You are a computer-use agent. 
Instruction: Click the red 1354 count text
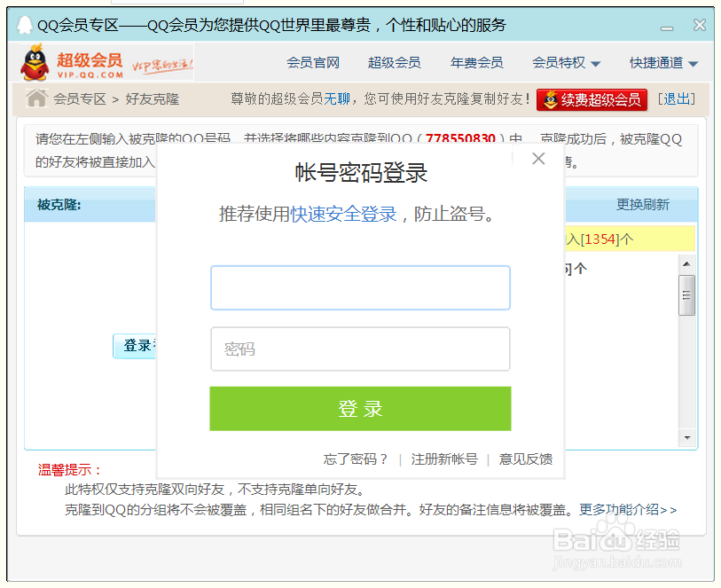pyautogui.click(x=600, y=239)
